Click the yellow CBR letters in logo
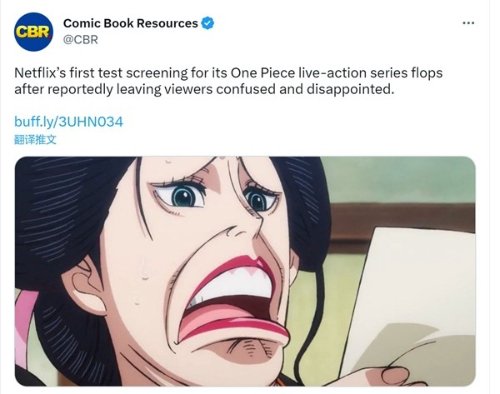 [x=33, y=32]
